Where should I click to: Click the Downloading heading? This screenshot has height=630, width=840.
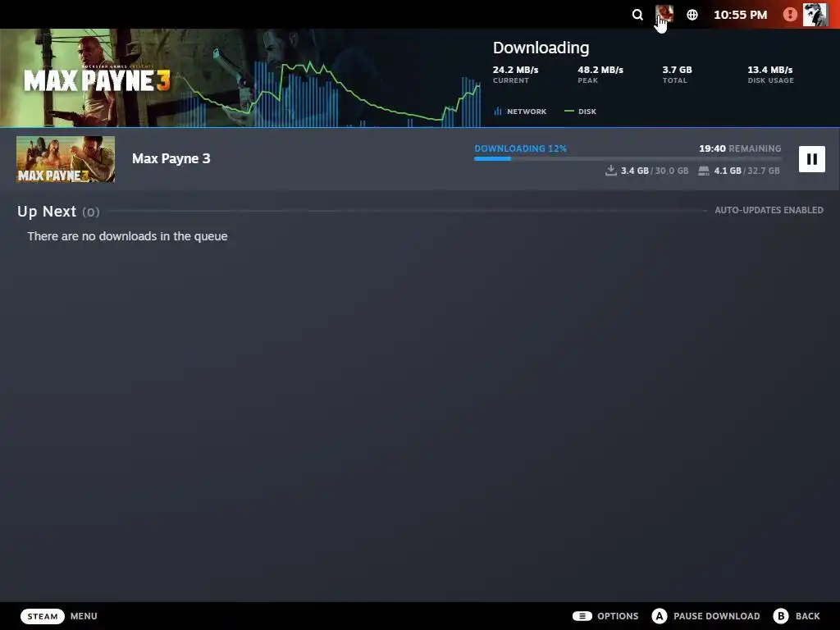(541, 48)
